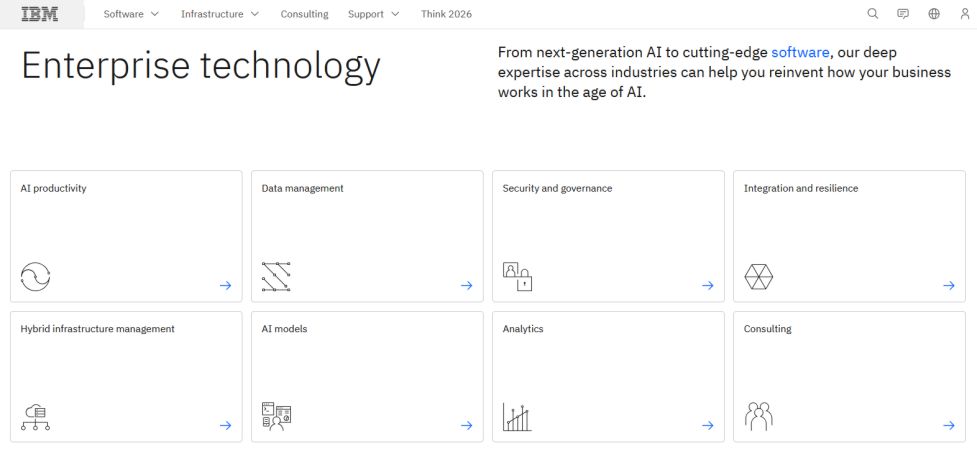Screen dimensions: 977x451
Task: Click the Data management diagonal nodes icon
Action: (x=277, y=277)
